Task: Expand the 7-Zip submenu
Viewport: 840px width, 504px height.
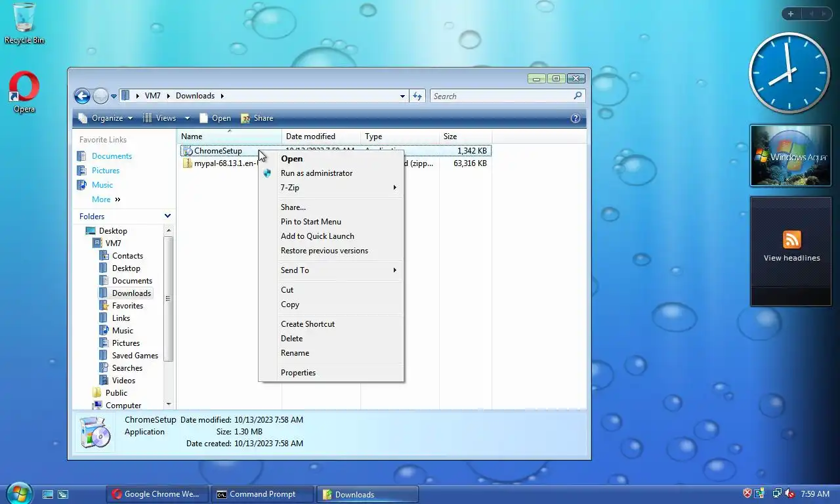Action: (331, 188)
